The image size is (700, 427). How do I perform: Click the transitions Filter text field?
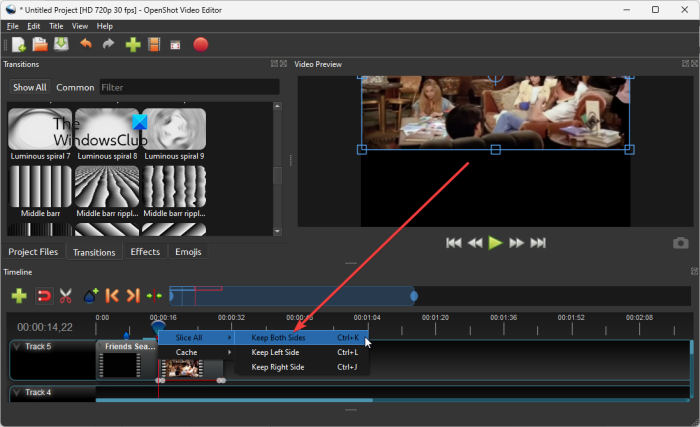(x=189, y=87)
